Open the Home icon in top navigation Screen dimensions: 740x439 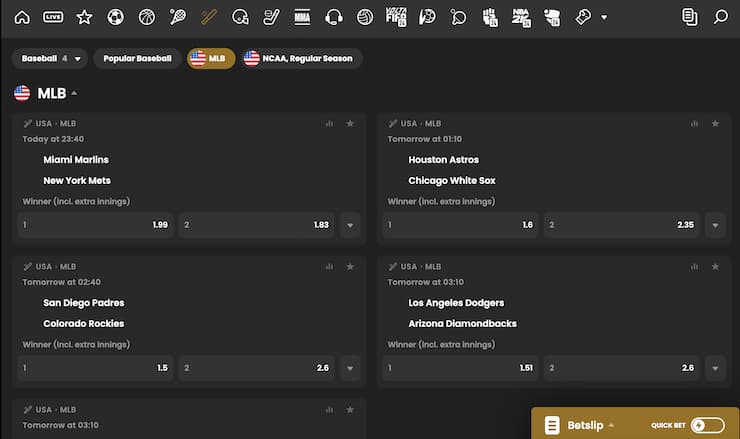pyautogui.click(x=22, y=17)
